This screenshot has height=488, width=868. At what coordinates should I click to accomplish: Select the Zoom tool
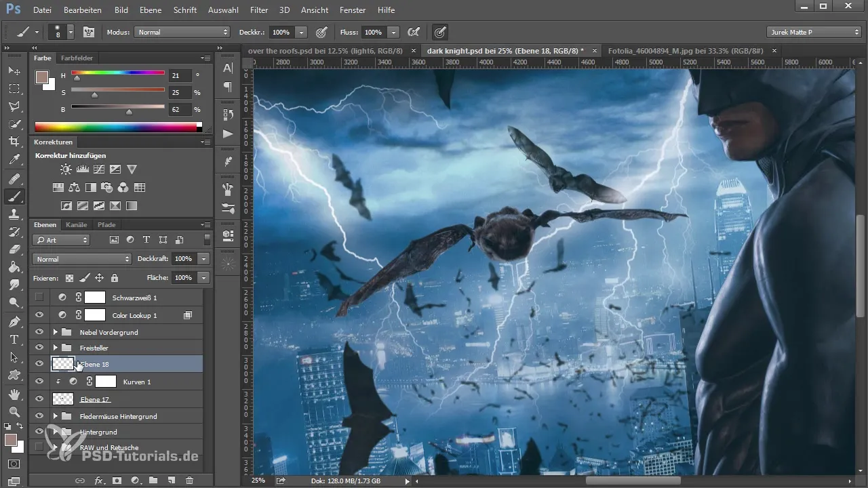pos(14,411)
